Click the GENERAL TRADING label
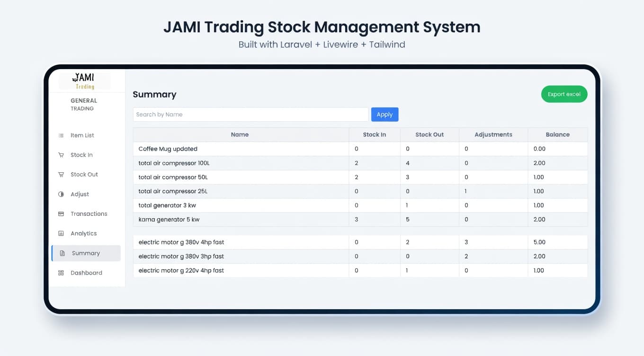The height and width of the screenshot is (356, 644). [x=83, y=104]
